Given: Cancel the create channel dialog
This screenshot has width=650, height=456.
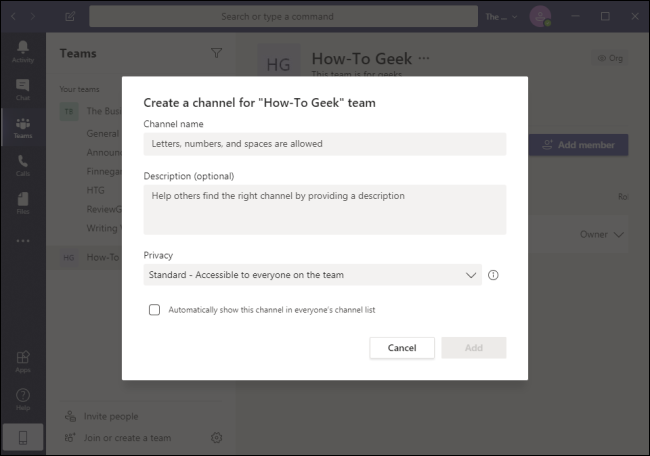Looking at the screenshot, I should 402,348.
